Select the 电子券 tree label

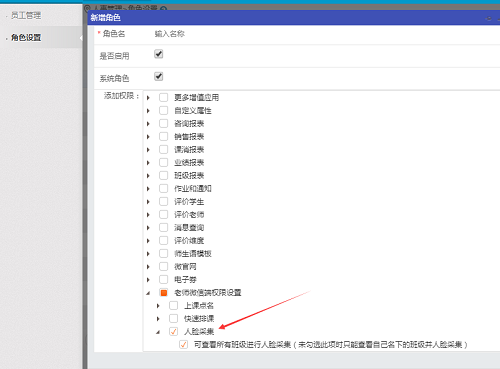(x=185, y=279)
